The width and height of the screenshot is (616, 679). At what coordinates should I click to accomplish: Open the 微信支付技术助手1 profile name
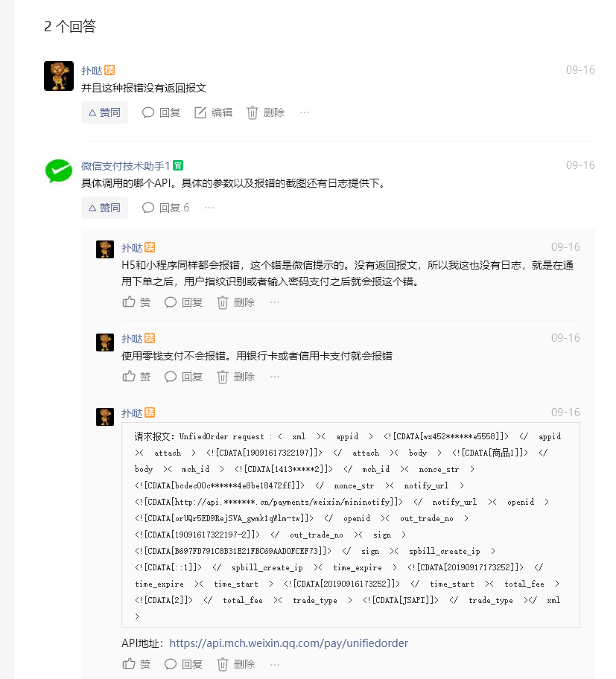125,166
